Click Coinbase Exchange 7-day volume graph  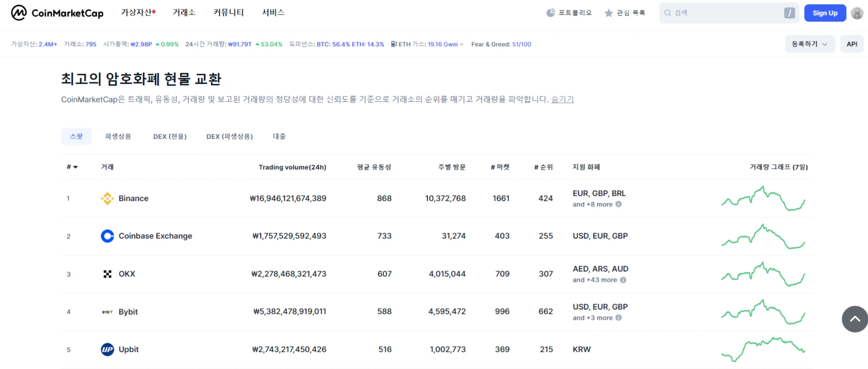pos(763,236)
